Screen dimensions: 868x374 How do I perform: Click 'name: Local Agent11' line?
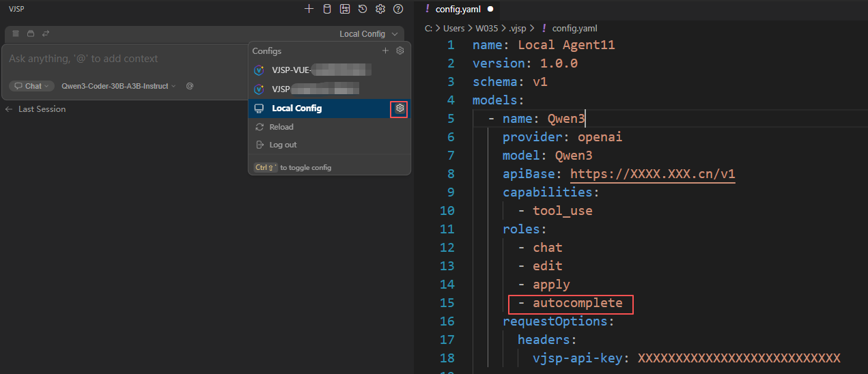[x=544, y=45]
